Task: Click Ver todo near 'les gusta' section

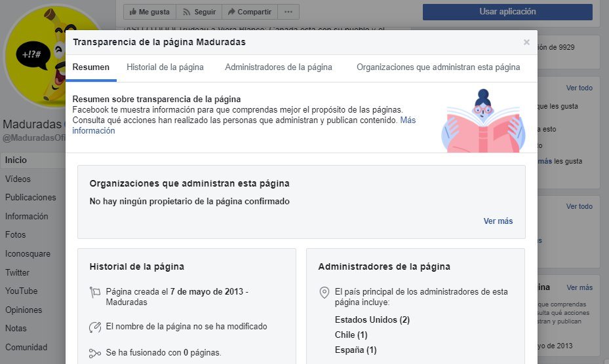Action: pyautogui.click(x=579, y=88)
